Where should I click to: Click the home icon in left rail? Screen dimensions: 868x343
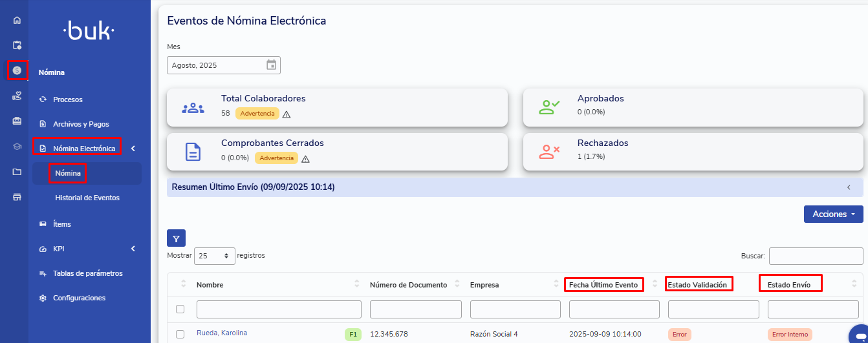point(17,20)
